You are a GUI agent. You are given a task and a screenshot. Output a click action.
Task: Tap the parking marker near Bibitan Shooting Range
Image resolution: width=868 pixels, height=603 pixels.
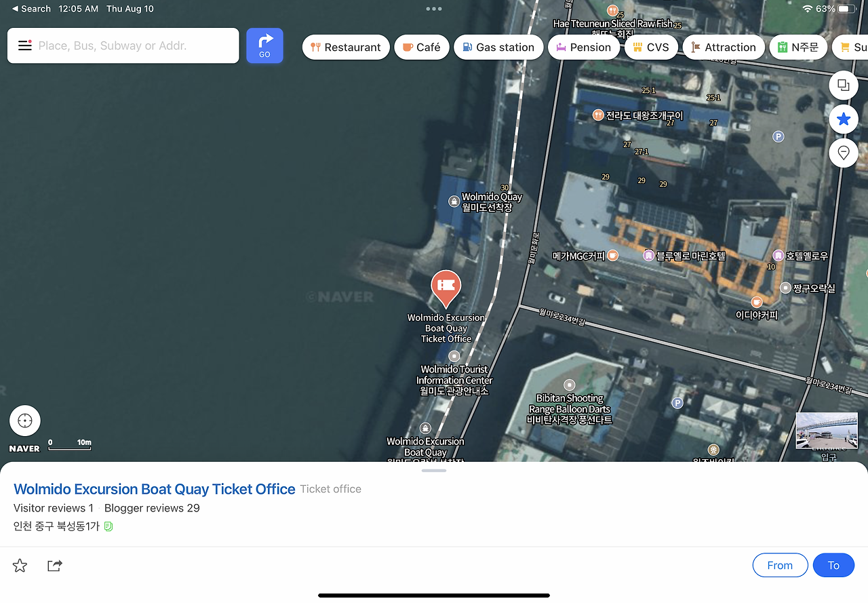click(x=677, y=403)
